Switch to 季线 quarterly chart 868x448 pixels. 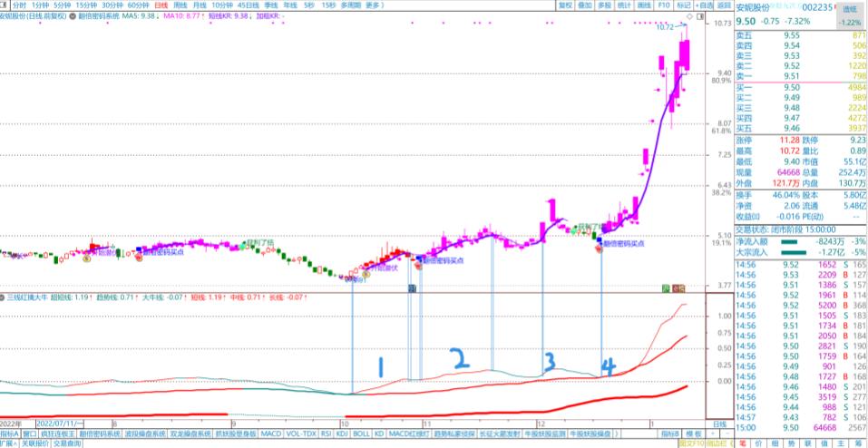[270, 5]
